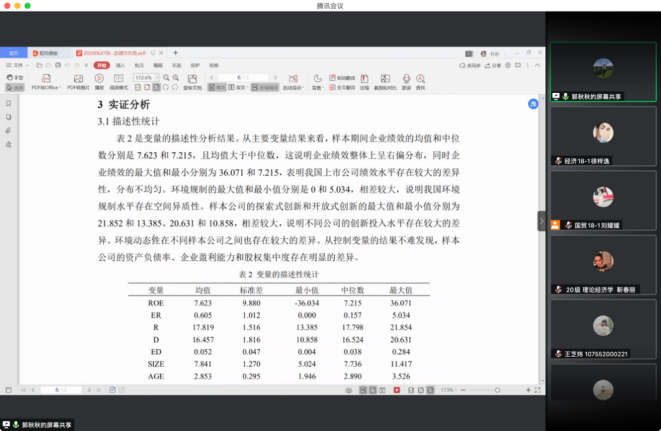The image size is (661, 431).
Task: Close the PDF document tab
Action: 161,53
